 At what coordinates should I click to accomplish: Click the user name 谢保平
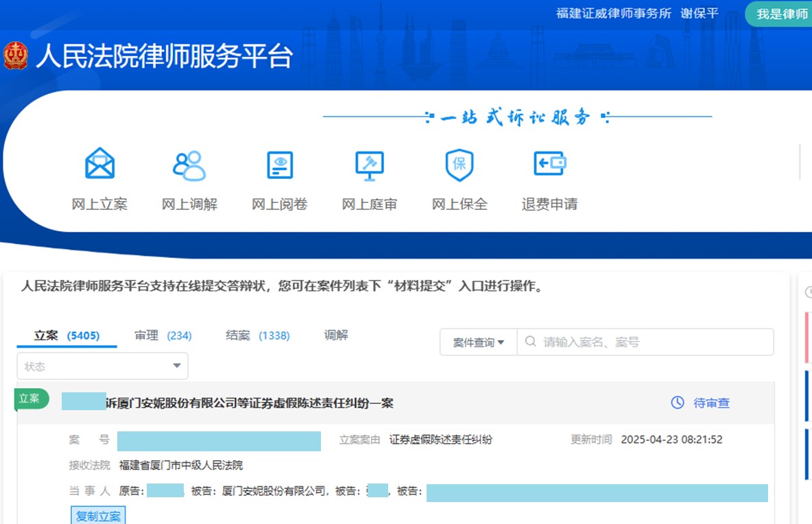(700, 14)
